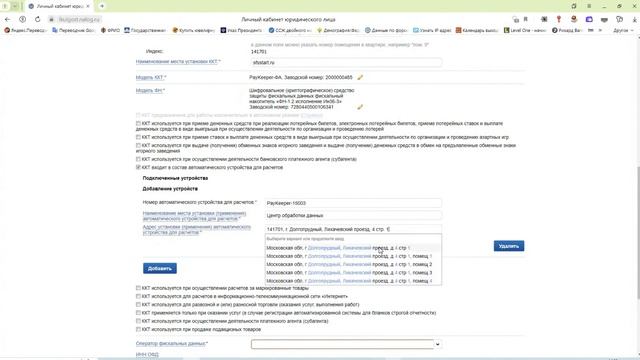This screenshot has width=640, height=360.
Task: Open the Данные по форсу bookmark
Action: pos(386,30)
